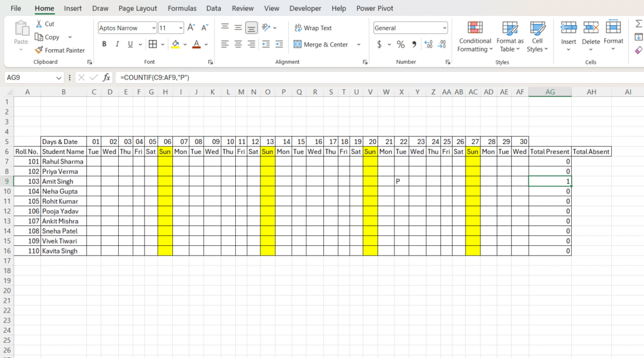Toggle Merge & Center

(x=321, y=45)
